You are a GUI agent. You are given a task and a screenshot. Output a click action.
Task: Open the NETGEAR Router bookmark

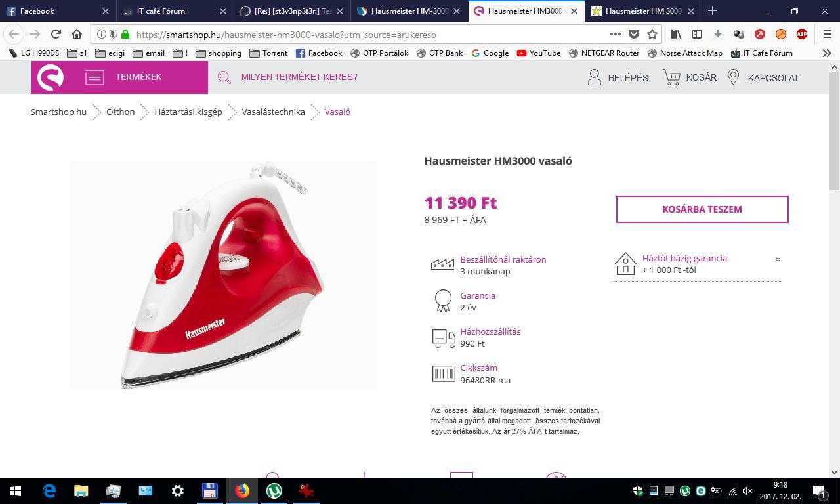[604, 53]
